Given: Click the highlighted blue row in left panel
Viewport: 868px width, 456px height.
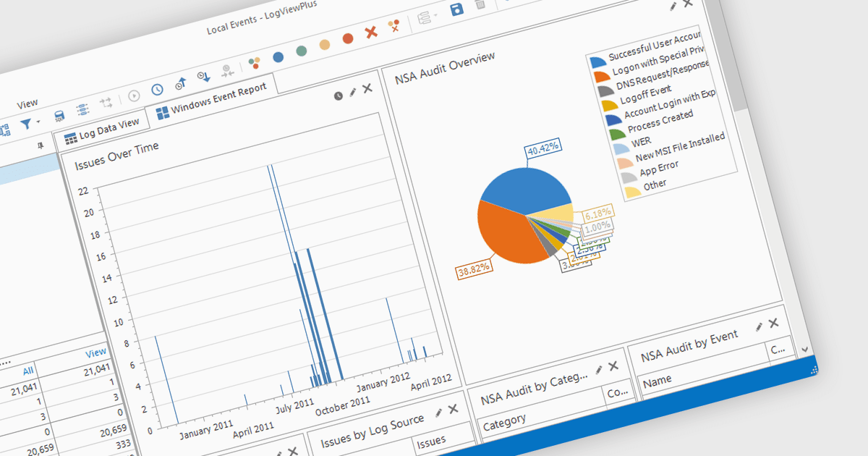Looking at the screenshot, I should click(x=30, y=169).
